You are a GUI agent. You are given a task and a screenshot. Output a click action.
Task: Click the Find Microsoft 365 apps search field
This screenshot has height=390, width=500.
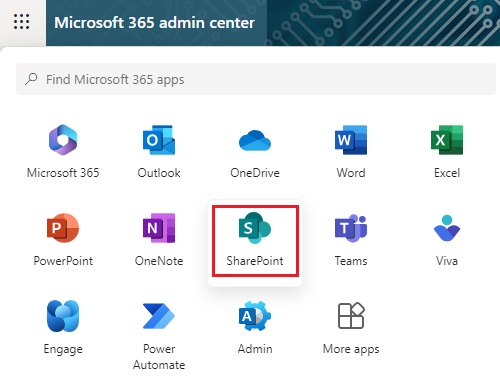256,79
